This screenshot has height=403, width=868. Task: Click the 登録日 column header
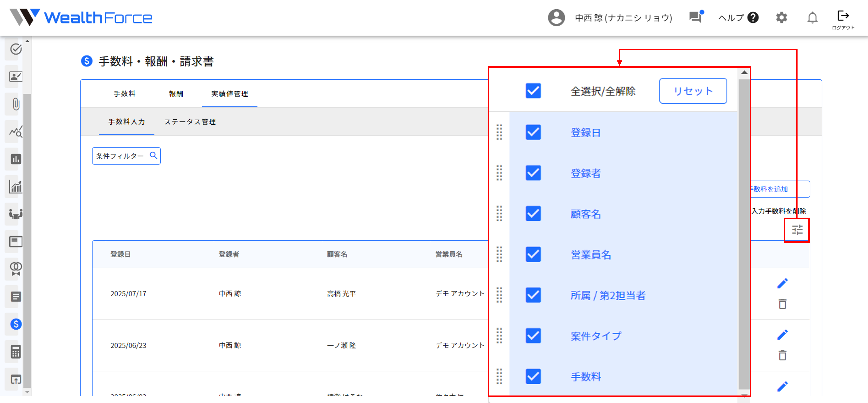pos(120,254)
